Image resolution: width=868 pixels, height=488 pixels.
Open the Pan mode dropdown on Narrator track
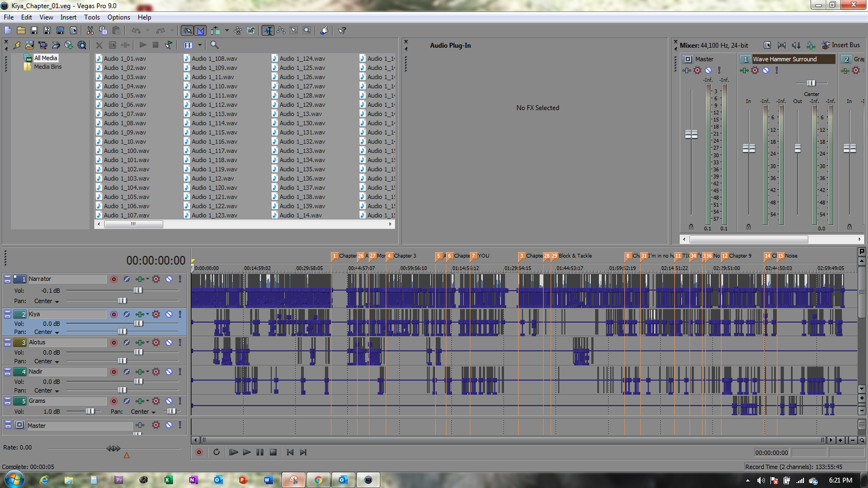coord(56,301)
